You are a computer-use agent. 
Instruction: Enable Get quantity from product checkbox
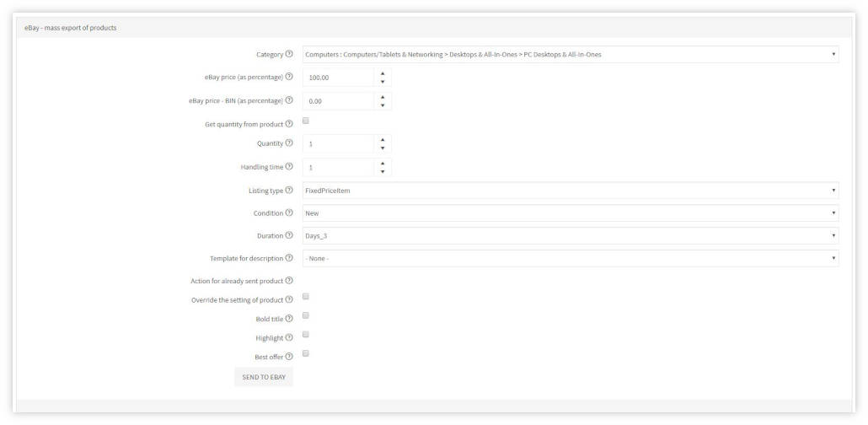[x=306, y=121]
